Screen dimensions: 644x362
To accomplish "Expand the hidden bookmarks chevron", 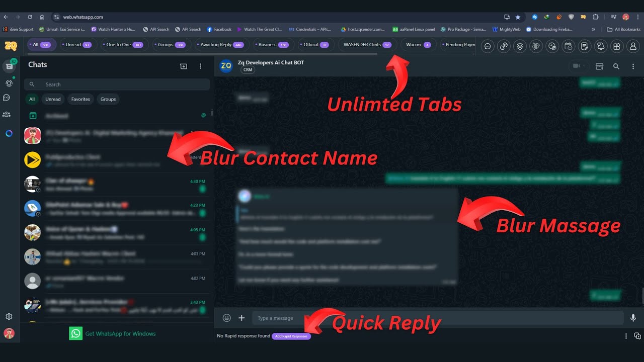I will pyautogui.click(x=593, y=29).
